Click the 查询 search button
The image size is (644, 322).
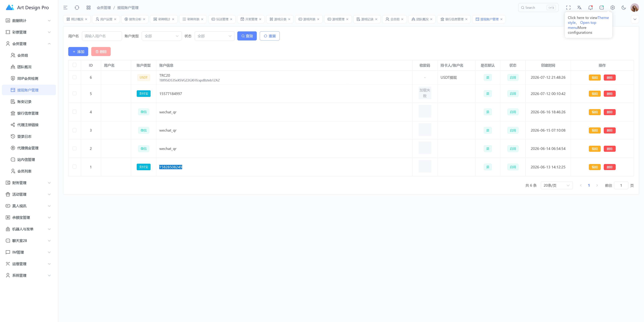pos(247,36)
